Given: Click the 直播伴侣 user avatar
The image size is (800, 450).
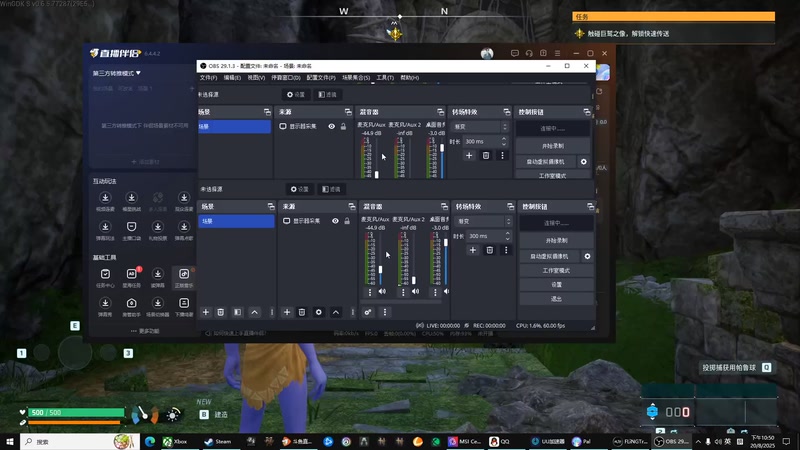Looking at the screenshot, I should click(487, 53).
